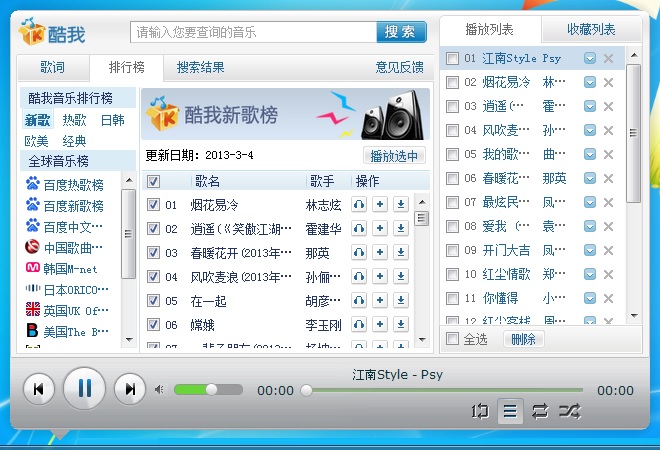This screenshot has height=450, width=660.
Task: Select sequential play mode icon
Action: [510, 411]
